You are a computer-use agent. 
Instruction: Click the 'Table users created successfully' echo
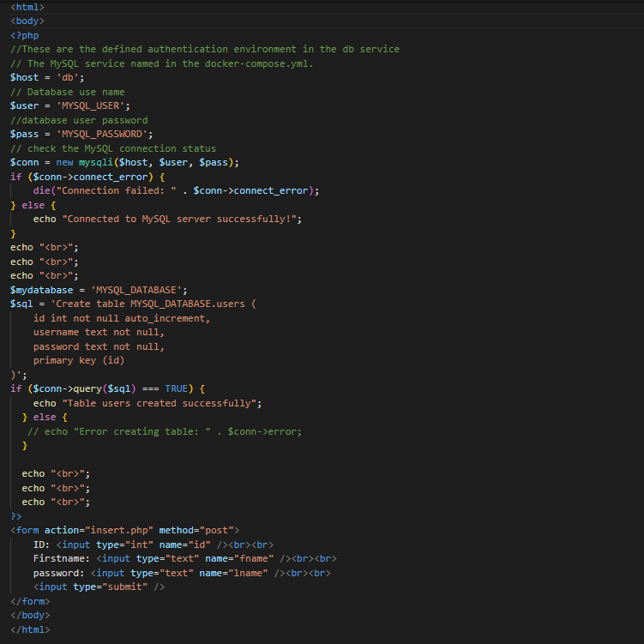147,403
